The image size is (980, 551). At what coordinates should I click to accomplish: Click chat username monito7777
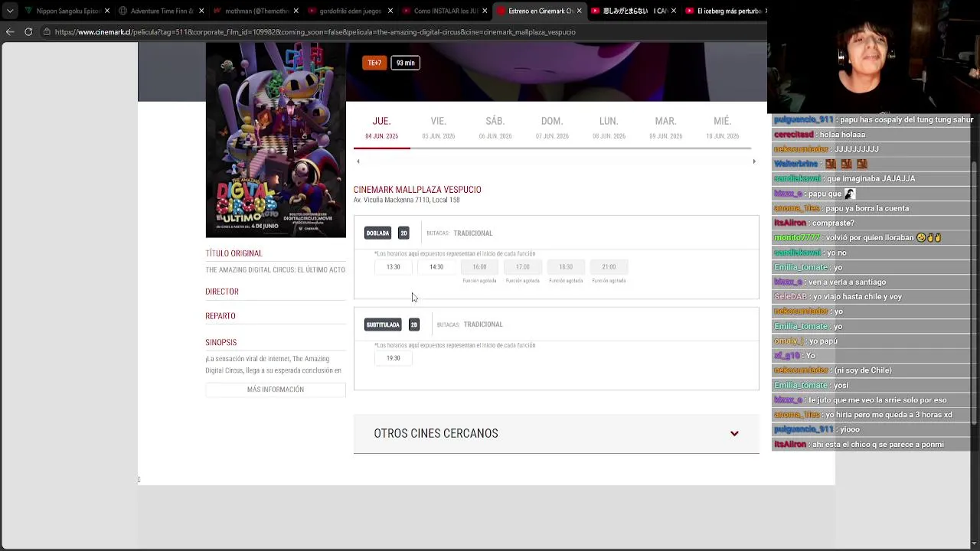pos(797,238)
